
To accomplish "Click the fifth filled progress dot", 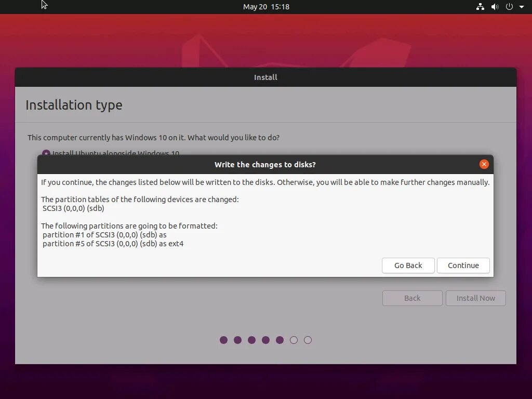I will [280, 340].
